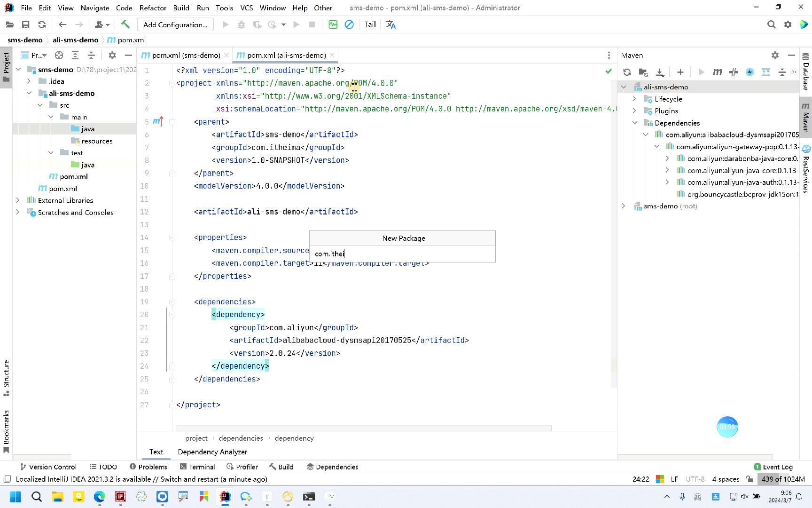
Task: Click Execute Maven Goal icon
Action: tap(717, 72)
